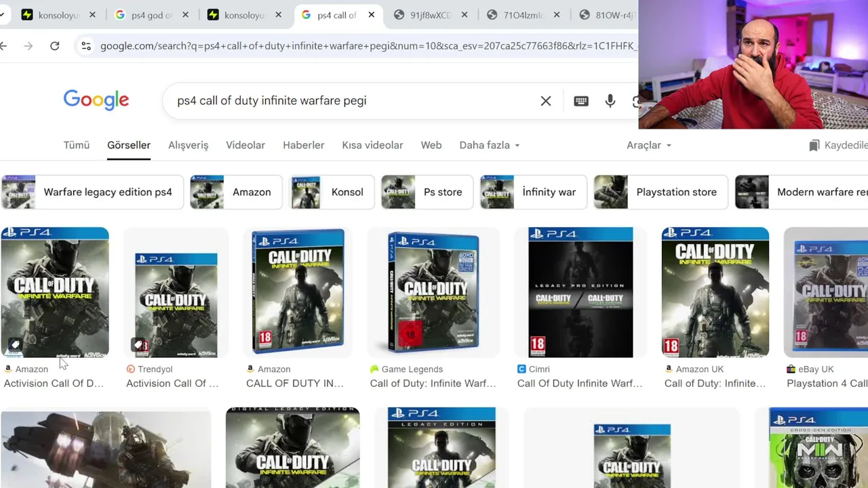Open the Web results tab
Viewport: 868px width, 488px height.
431,145
